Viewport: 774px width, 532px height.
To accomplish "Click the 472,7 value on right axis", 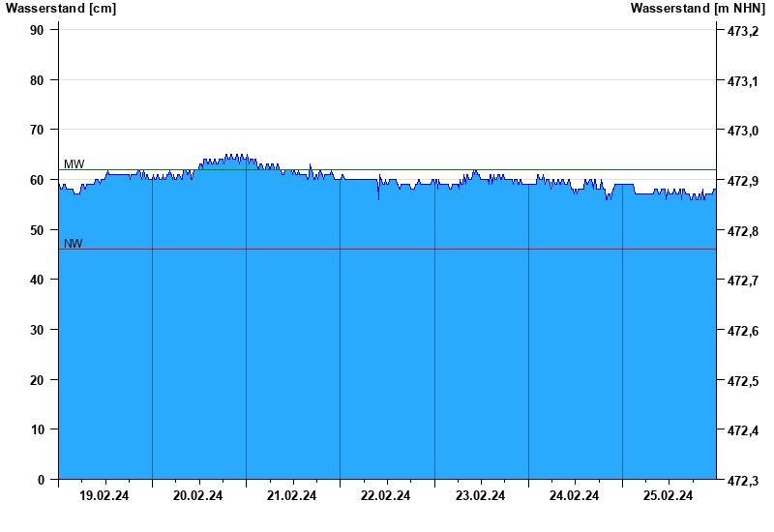I will point(743,281).
